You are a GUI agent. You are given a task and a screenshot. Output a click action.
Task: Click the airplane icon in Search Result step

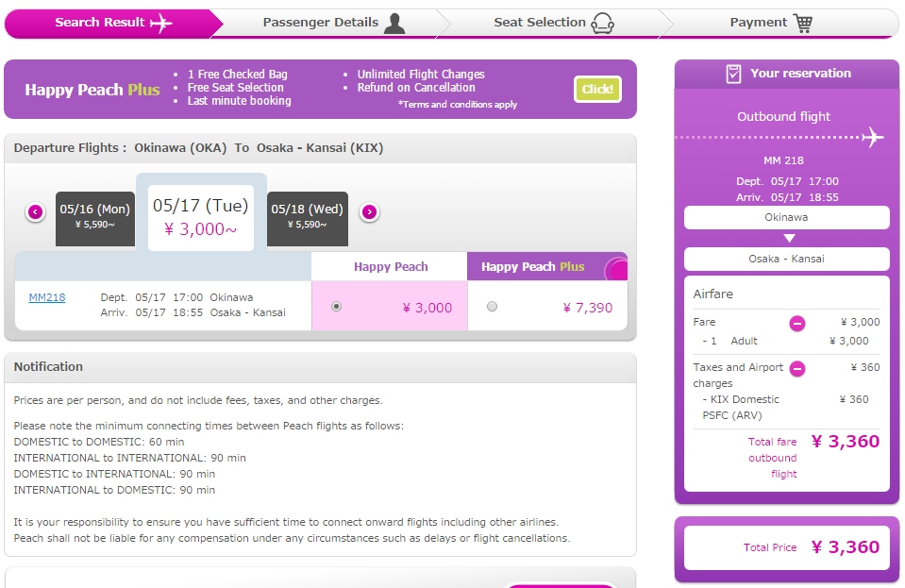161,23
